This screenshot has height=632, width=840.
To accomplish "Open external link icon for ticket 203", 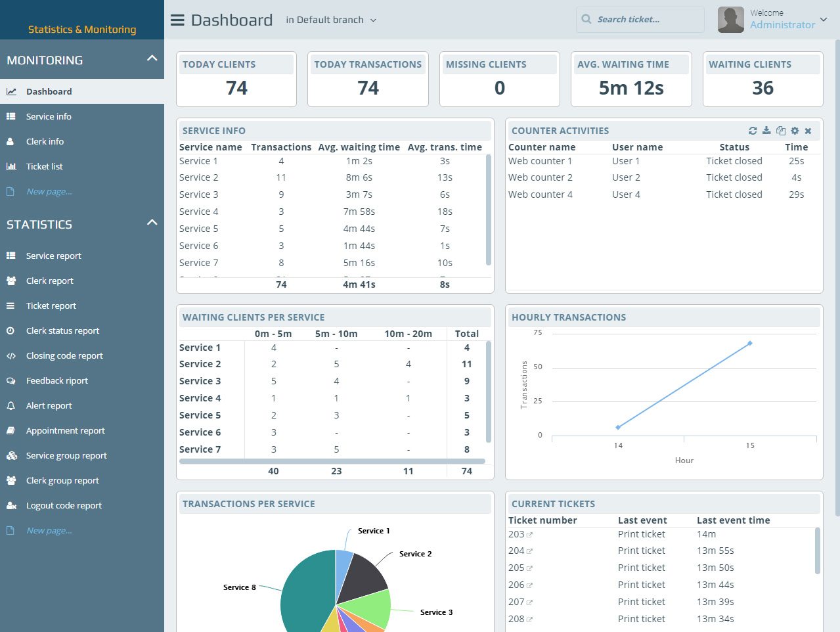I will pos(529,535).
